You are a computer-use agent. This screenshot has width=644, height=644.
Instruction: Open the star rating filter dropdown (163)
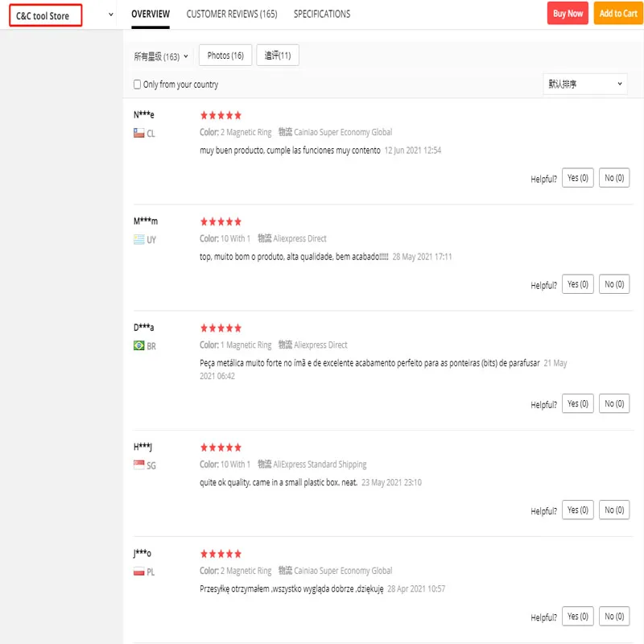(x=160, y=56)
